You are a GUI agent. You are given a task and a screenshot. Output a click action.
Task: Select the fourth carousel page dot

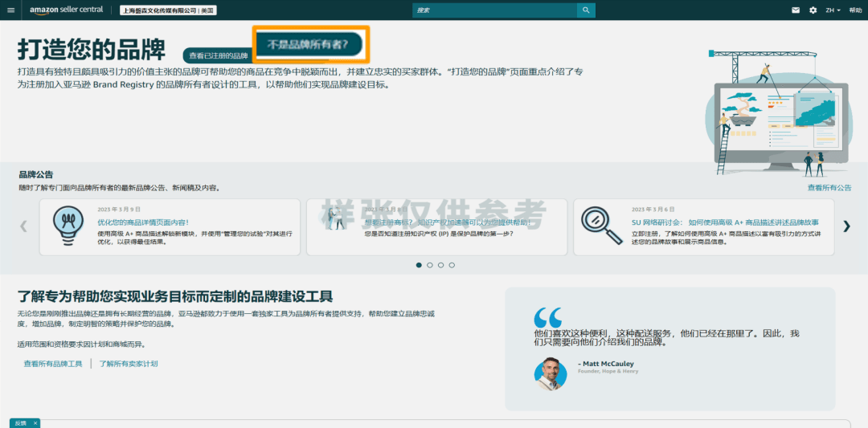click(x=452, y=265)
